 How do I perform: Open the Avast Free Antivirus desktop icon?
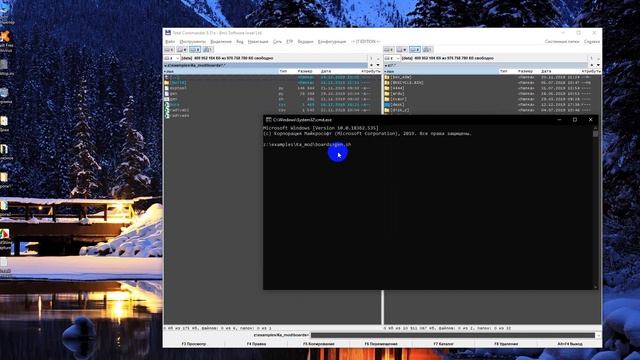click(6, 41)
